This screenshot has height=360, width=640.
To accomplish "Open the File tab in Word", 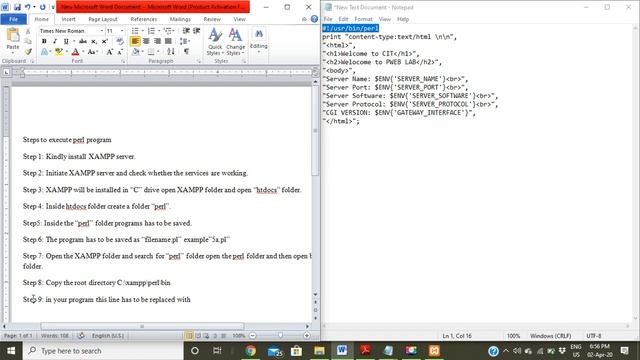I will pyautogui.click(x=13, y=19).
